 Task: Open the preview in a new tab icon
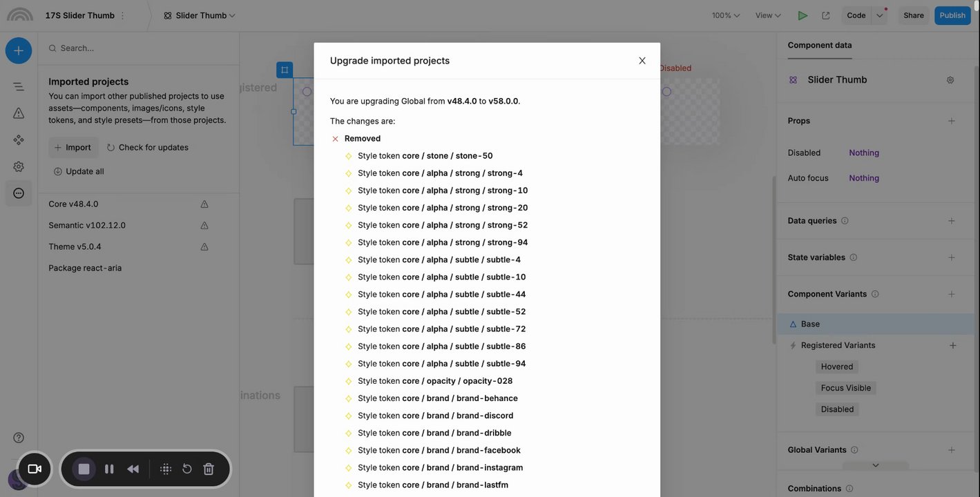pyautogui.click(x=825, y=15)
